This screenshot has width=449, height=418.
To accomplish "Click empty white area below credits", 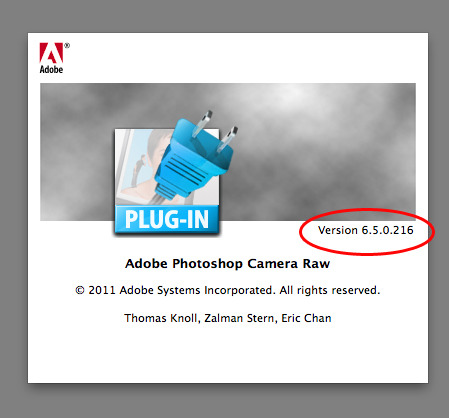I will pyautogui.click(x=228, y=353).
